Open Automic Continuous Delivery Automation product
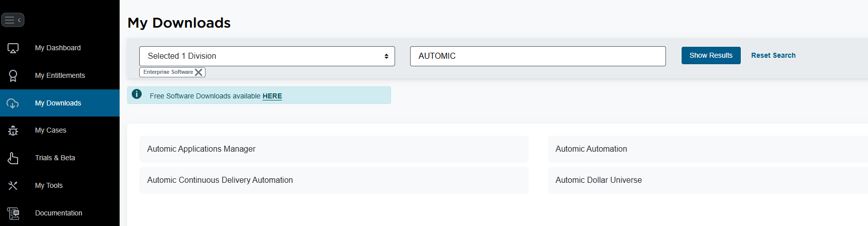 tap(334, 180)
